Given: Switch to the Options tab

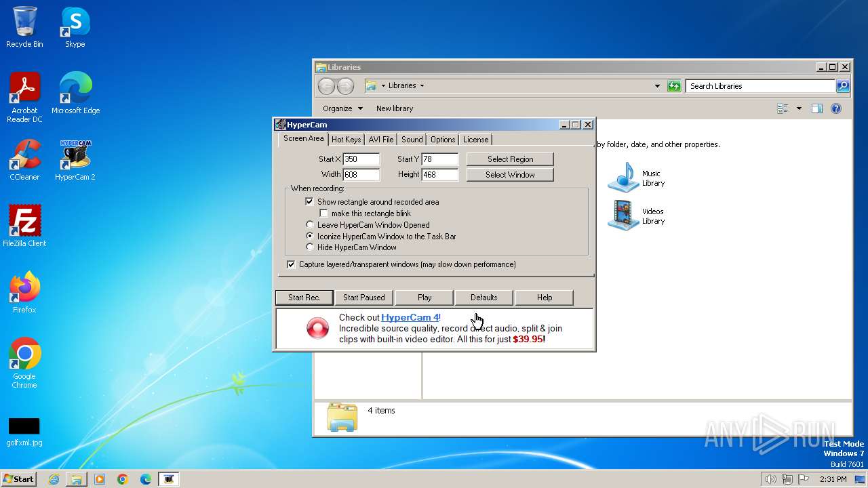Looking at the screenshot, I should coord(443,140).
